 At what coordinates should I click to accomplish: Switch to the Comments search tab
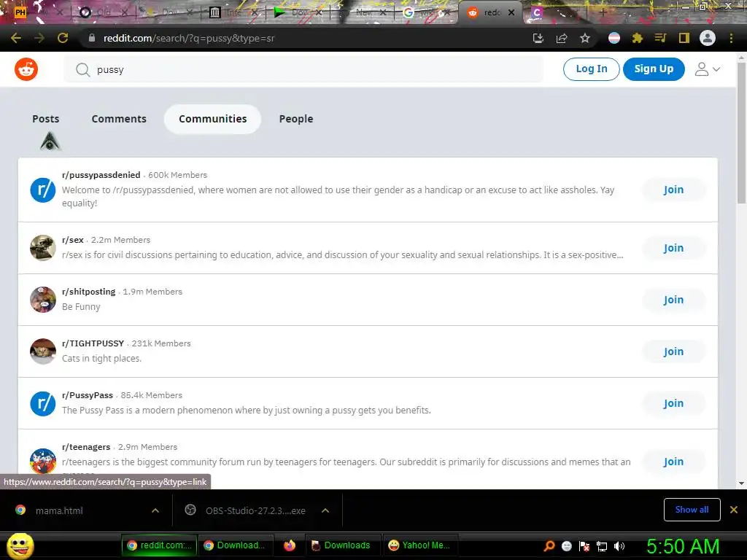[x=119, y=119]
